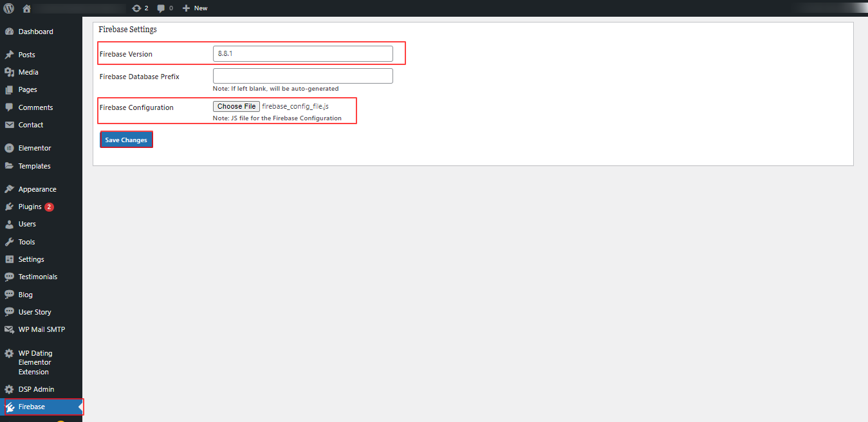868x422 pixels.
Task: Click the Tools wrench icon
Action: click(9, 242)
